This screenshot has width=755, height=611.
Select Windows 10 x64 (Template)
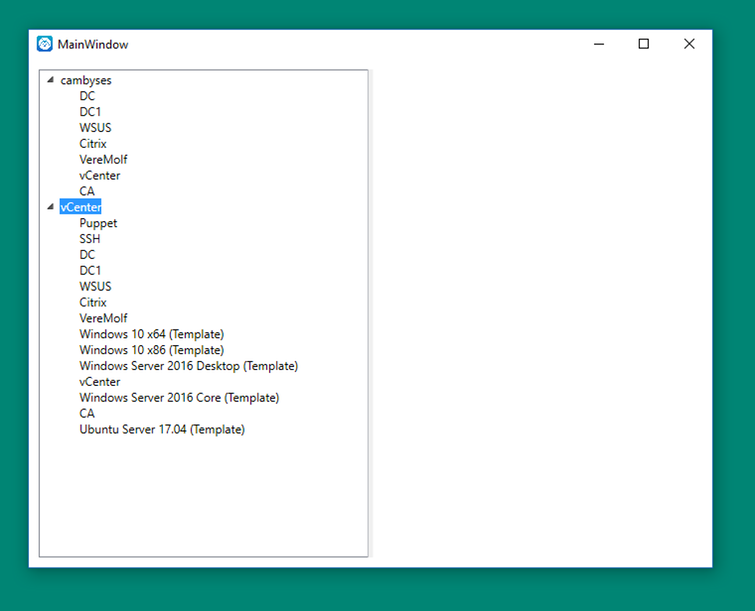[152, 334]
